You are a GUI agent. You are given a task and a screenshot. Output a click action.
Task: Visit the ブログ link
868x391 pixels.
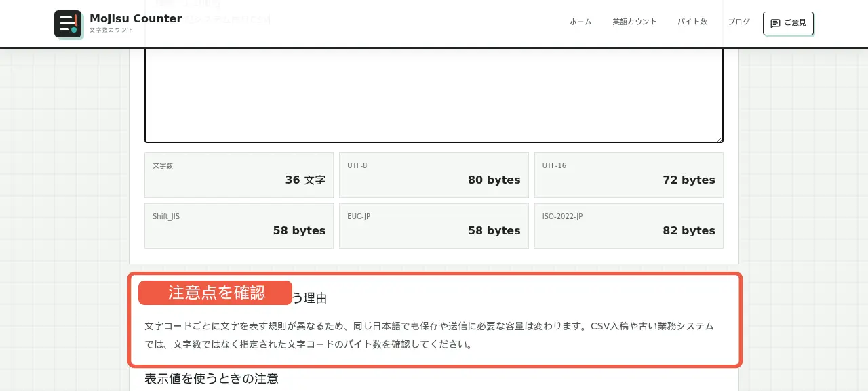739,22
